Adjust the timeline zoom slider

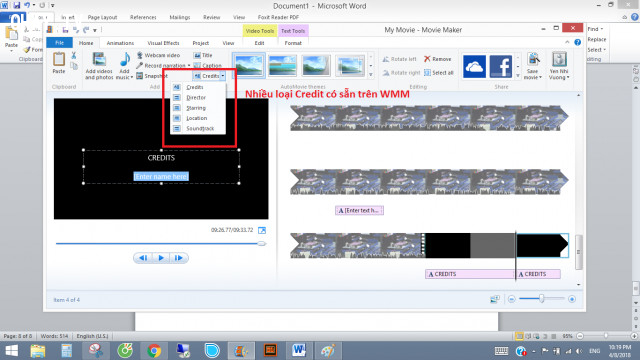(x=541, y=299)
